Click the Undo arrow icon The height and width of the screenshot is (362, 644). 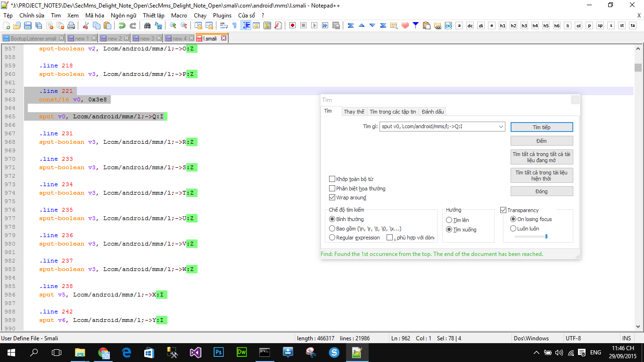pos(122,25)
